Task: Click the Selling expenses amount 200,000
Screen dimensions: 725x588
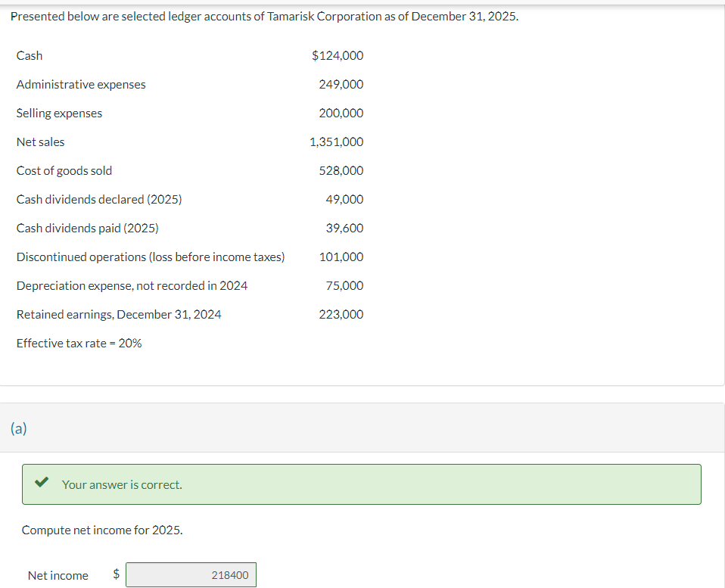Action: click(x=342, y=113)
